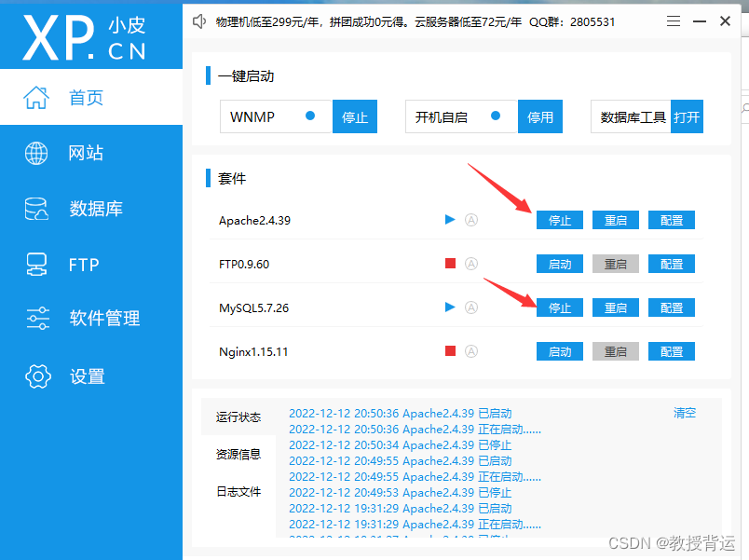Open the 数据库 database section
749x560 pixels.
pyautogui.click(x=90, y=209)
